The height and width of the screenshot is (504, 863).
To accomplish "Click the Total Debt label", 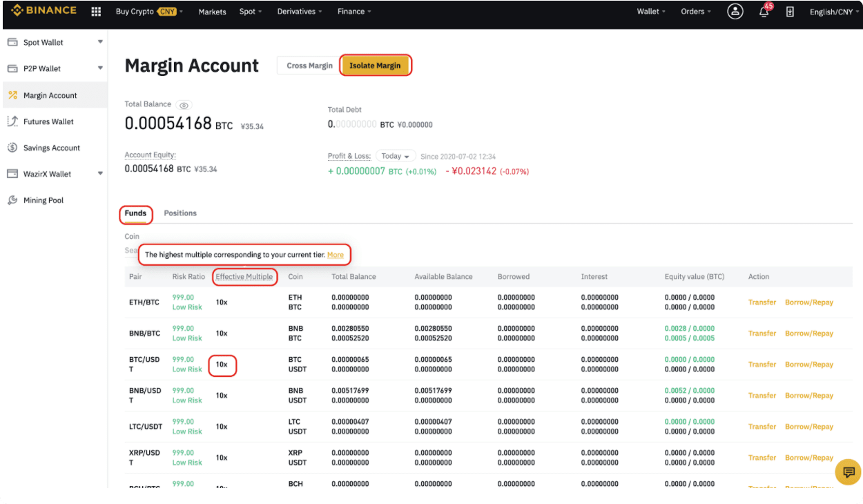I will point(345,110).
